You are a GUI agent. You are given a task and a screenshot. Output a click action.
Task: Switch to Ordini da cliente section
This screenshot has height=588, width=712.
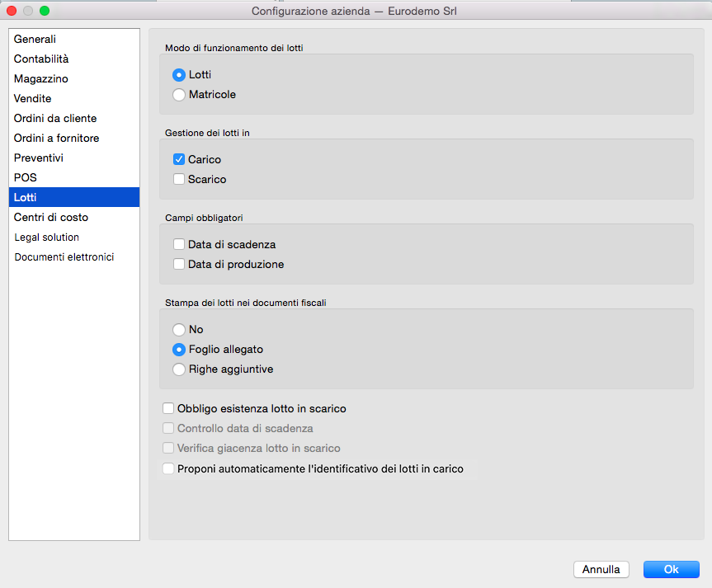coord(55,119)
